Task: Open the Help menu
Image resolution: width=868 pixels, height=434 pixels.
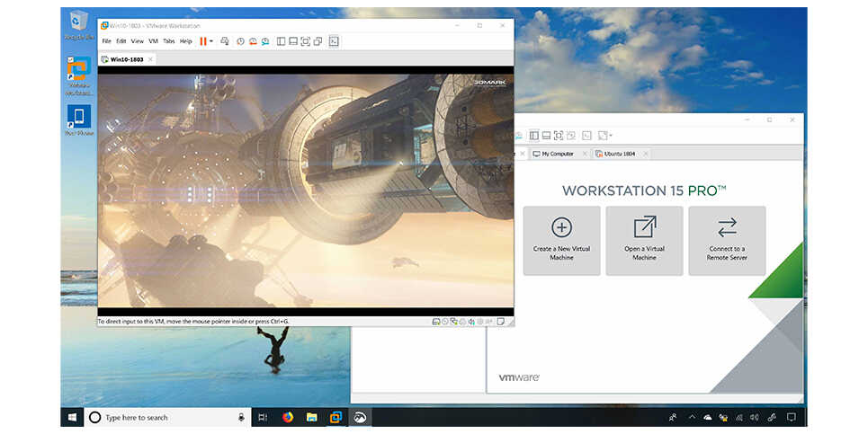Action: 185,41
